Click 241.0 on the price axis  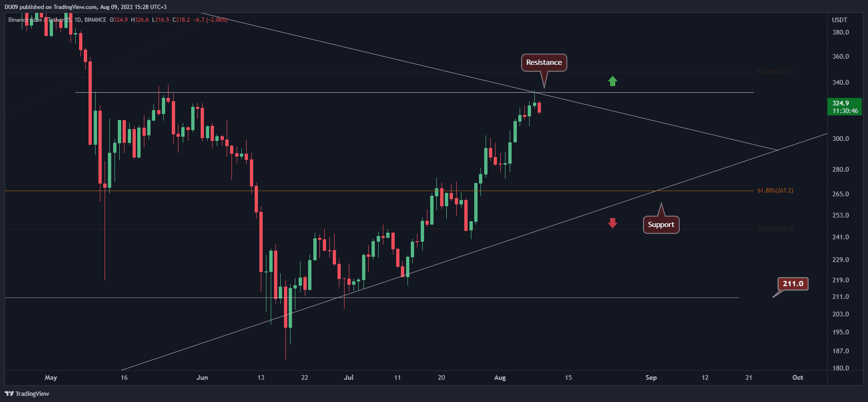click(x=841, y=237)
